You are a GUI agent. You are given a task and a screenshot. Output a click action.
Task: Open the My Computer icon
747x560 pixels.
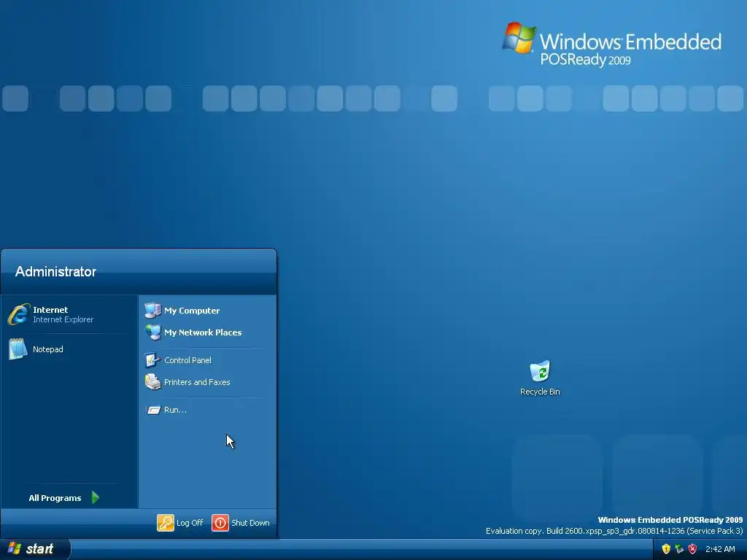153,311
